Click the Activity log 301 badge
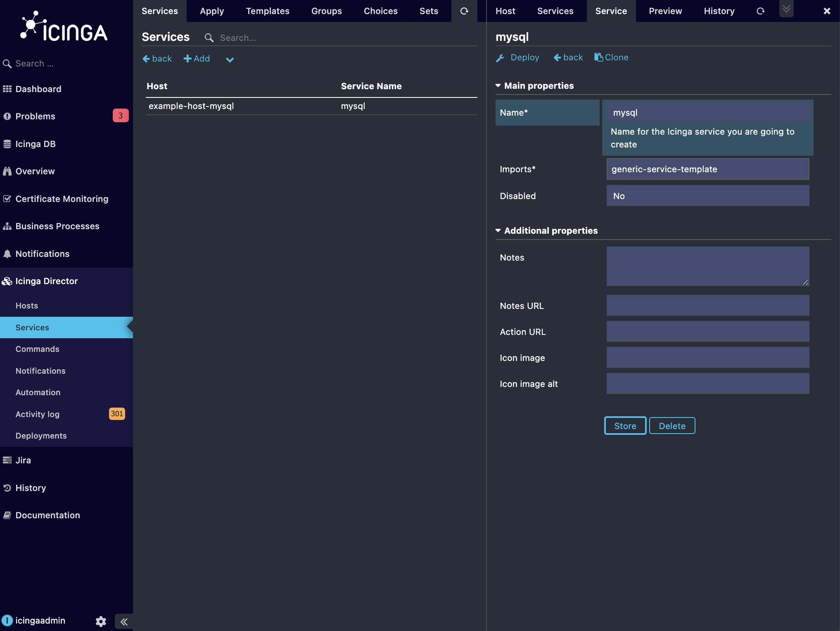 pyautogui.click(x=117, y=414)
